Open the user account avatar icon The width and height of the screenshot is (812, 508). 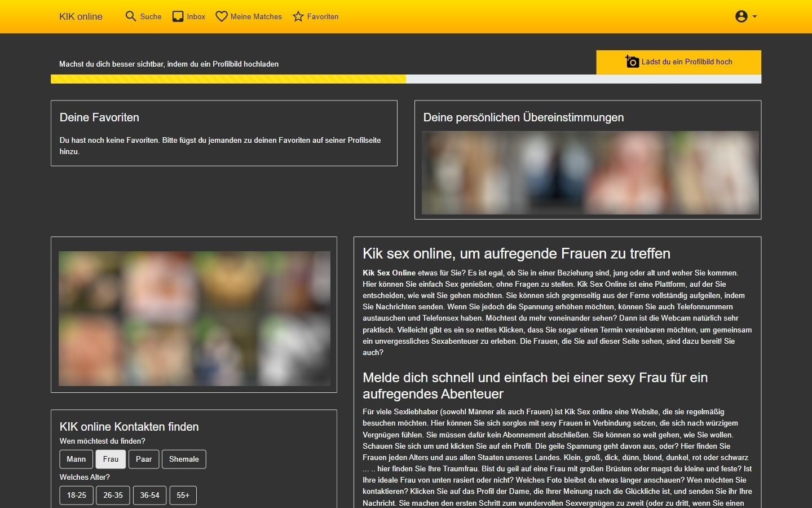[742, 16]
